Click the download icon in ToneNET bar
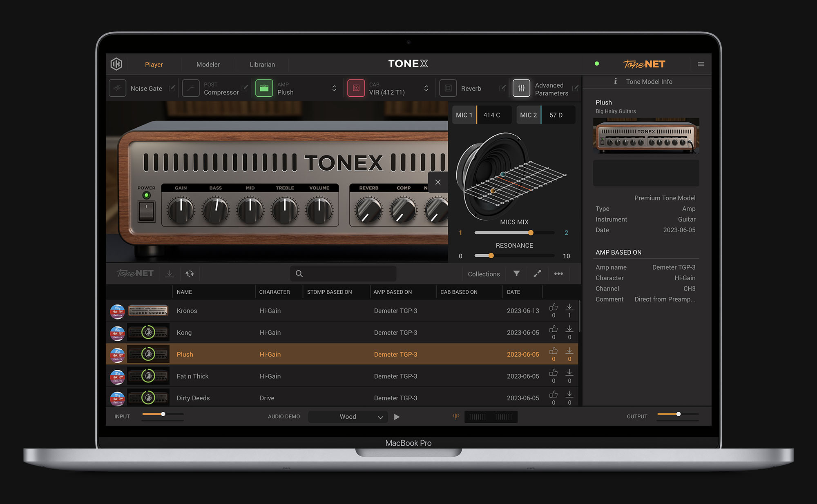The width and height of the screenshot is (817, 504). 170,273
